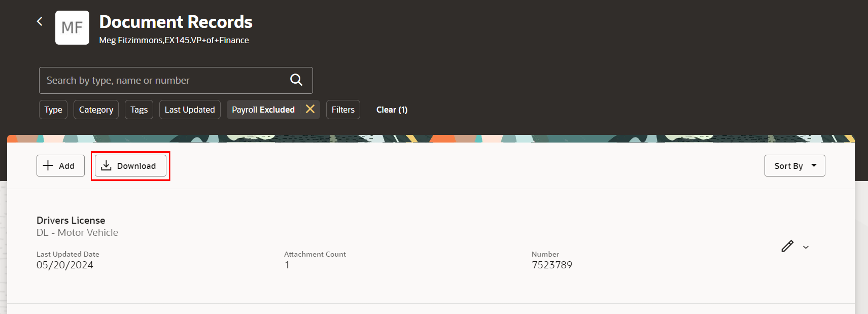Open the Sort By dropdown

788,166
